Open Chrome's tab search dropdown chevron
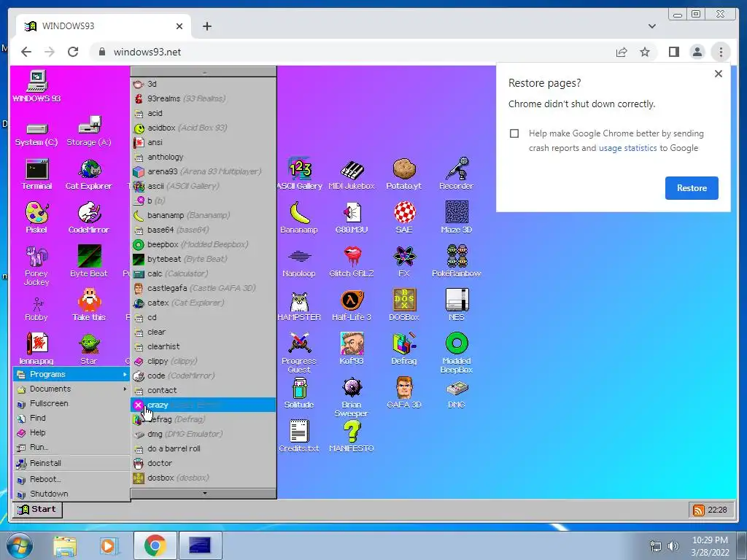Viewport: 747px width, 560px height. pyautogui.click(x=651, y=26)
